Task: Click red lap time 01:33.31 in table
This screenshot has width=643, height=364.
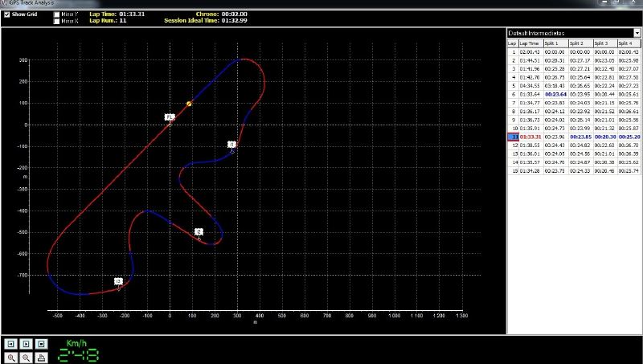Action: click(x=530, y=137)
